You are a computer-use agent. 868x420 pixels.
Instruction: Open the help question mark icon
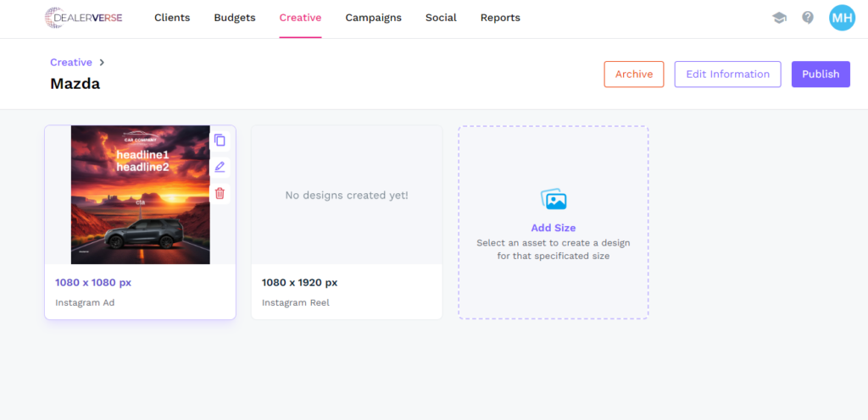point(808,18)
